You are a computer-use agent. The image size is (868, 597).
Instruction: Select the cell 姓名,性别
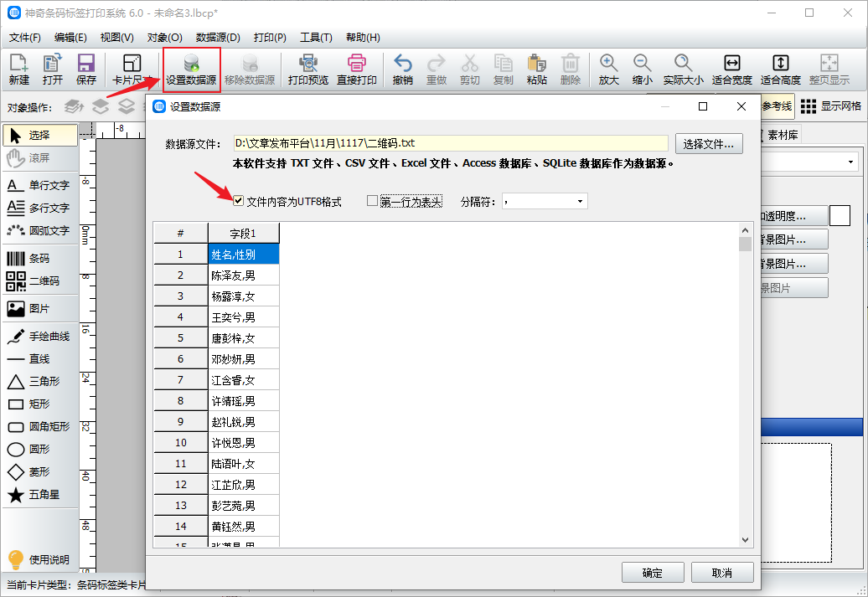[x=244, y=255]
